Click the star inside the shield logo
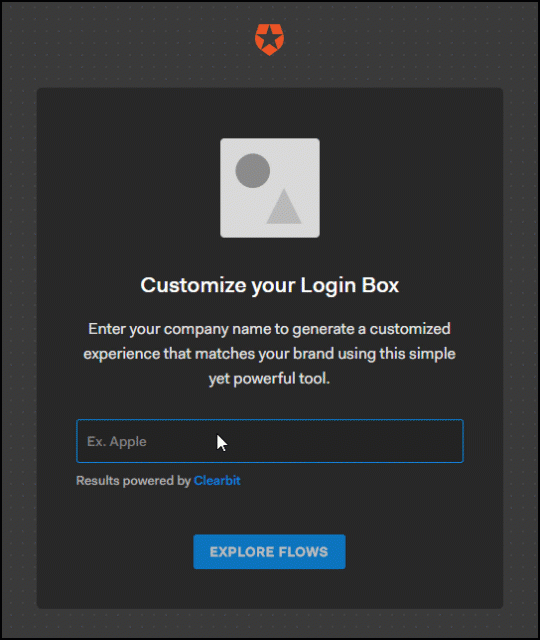Image resolution: width=540 pixels, height=640 pixels. click(x=269, y=38)
